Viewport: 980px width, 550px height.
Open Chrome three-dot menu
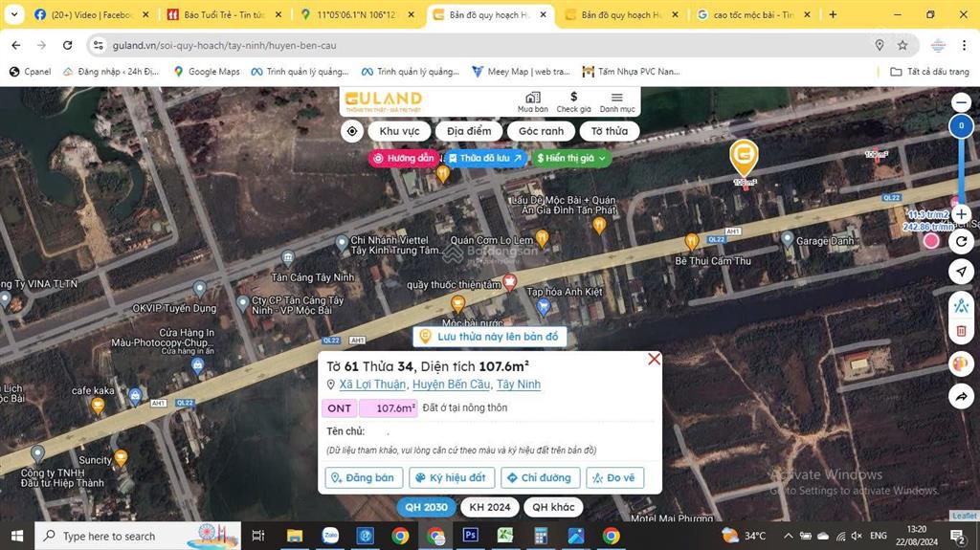(965, 45)
